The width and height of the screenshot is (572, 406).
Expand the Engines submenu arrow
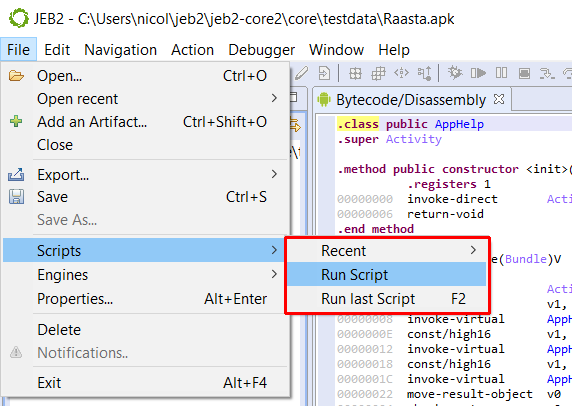click(274, 274)
